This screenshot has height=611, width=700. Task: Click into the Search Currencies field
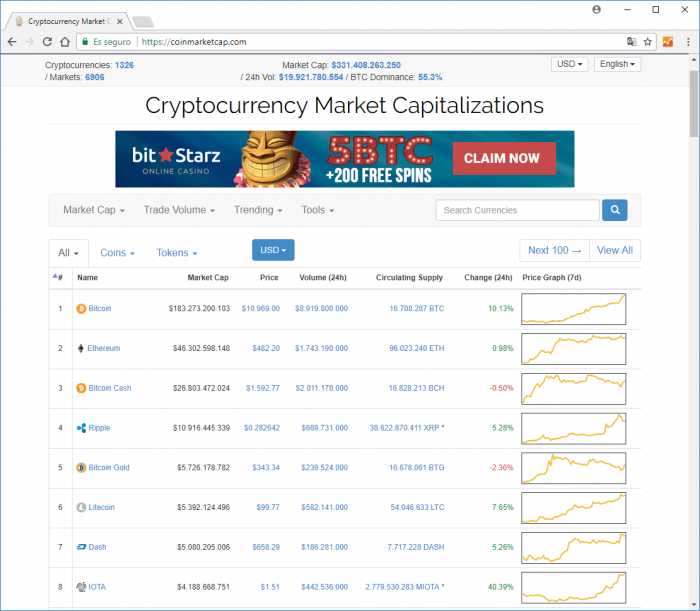517,210
